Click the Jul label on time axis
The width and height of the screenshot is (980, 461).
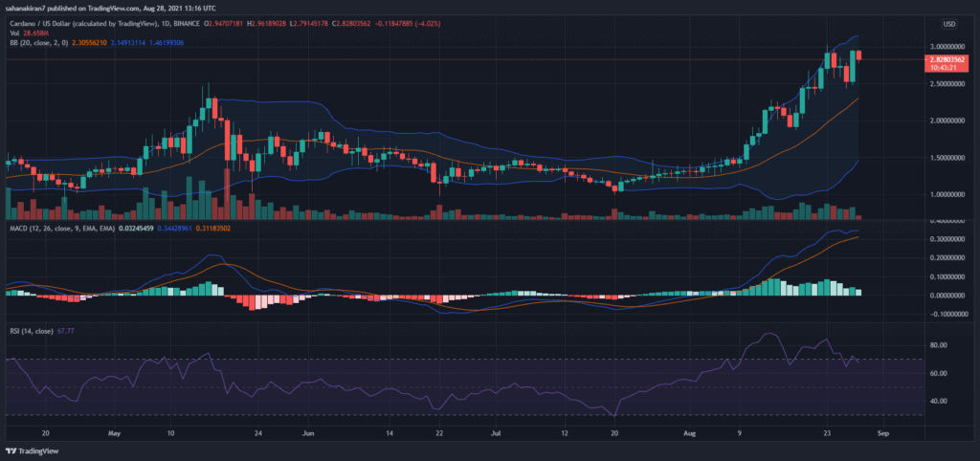[x=497, y=432]
